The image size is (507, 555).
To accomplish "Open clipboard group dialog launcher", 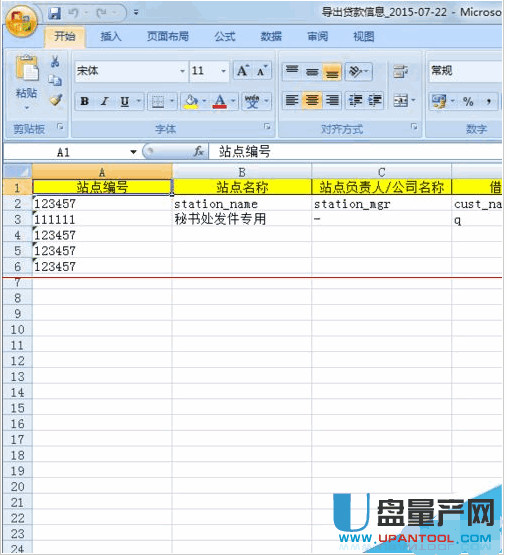I will pos(61,126).
